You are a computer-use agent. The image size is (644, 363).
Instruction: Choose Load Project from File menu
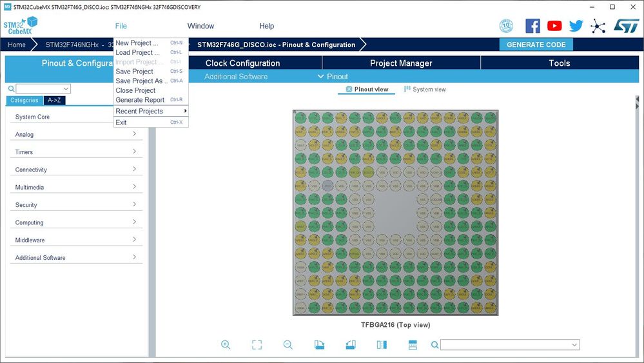click(x=151, y=52)
